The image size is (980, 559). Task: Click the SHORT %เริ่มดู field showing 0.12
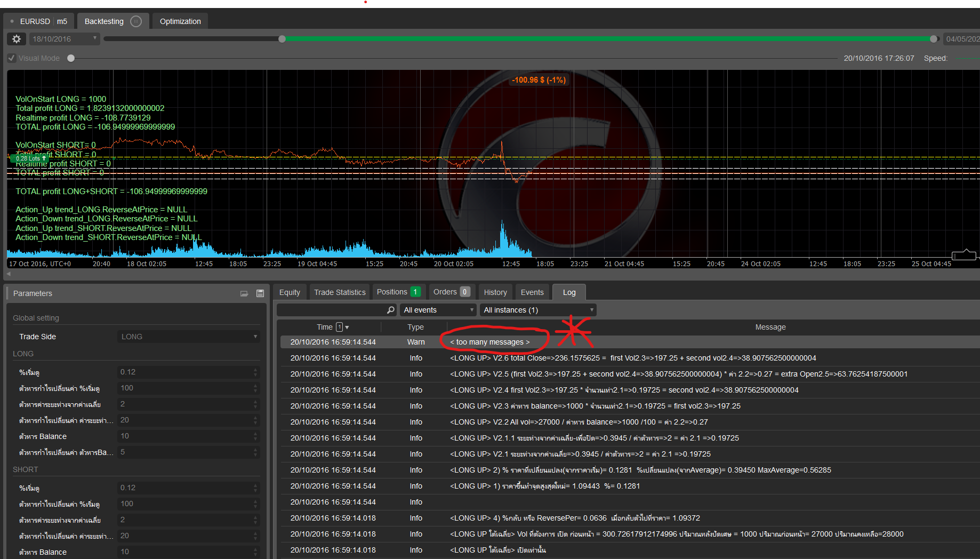click(x=189, y=488)
